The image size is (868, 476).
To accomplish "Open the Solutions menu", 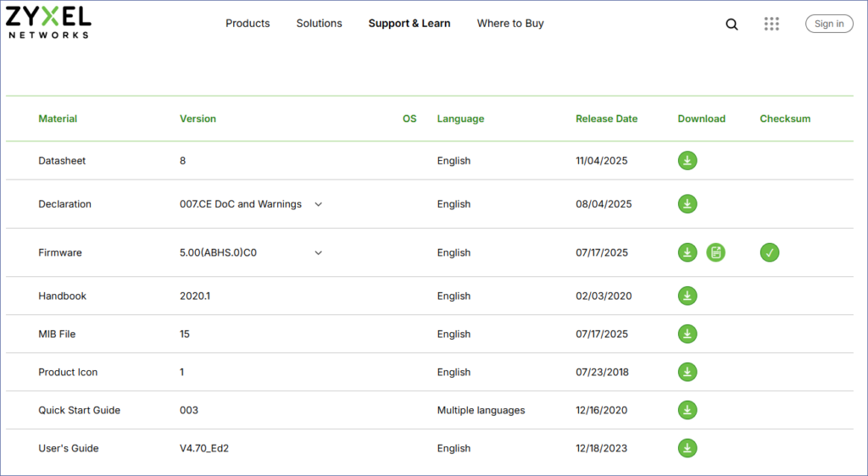I will [319, 24].
